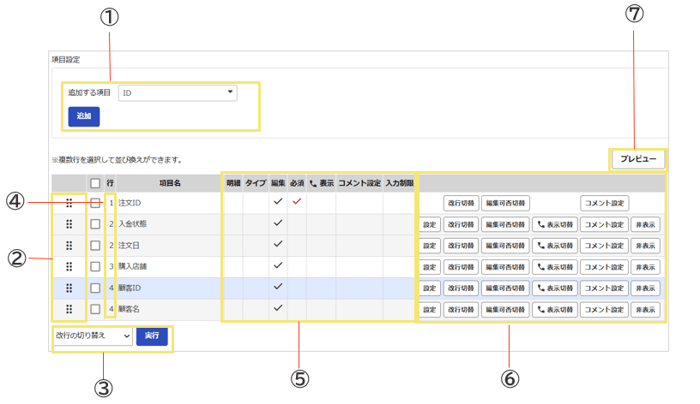Click the プレビュー button
This screenshot has width=700, height=404.
tap(638, 159)
